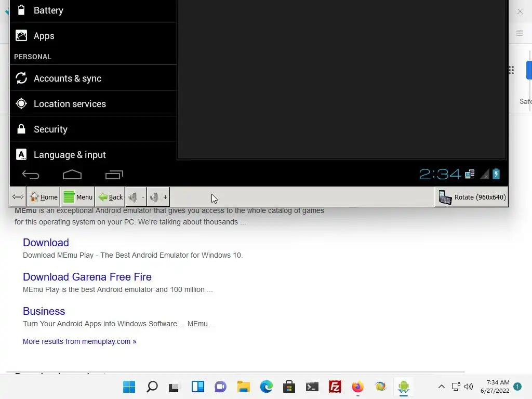The height and width of the screenshot is (399, 532).
Task: Open Apps settings entry
Action: 94,36
